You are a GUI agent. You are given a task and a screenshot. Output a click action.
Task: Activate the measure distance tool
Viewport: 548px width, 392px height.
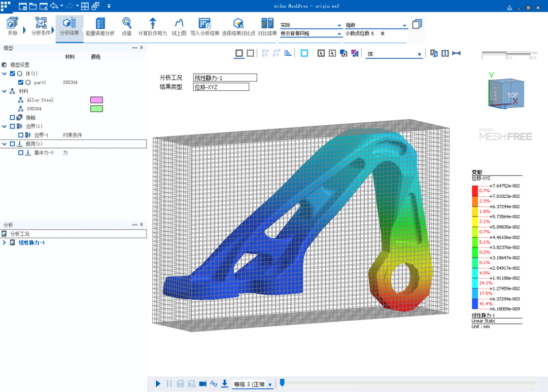point(457,53)
